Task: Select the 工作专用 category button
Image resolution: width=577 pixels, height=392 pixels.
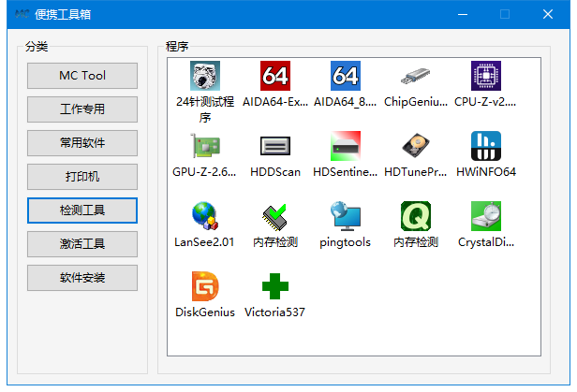Action: pos(82,109)
